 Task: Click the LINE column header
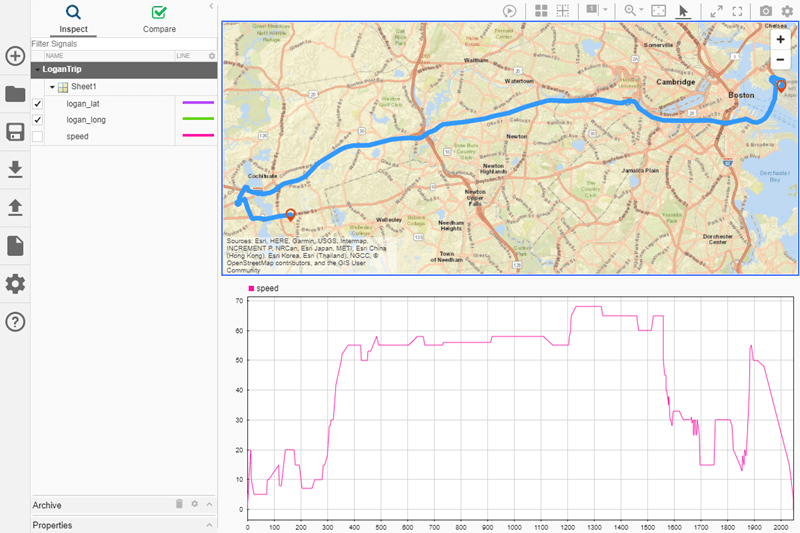(x=183, y=56)
